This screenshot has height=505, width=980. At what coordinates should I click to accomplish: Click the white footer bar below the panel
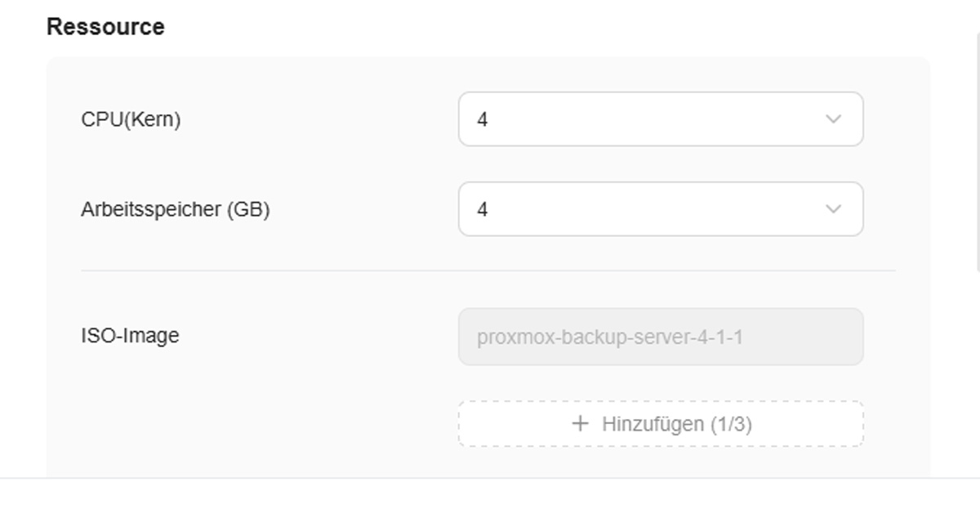coord(490,492)
